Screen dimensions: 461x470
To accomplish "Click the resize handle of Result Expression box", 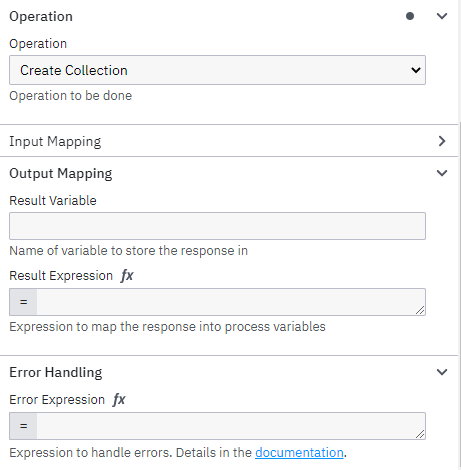I will pos(420,310).
